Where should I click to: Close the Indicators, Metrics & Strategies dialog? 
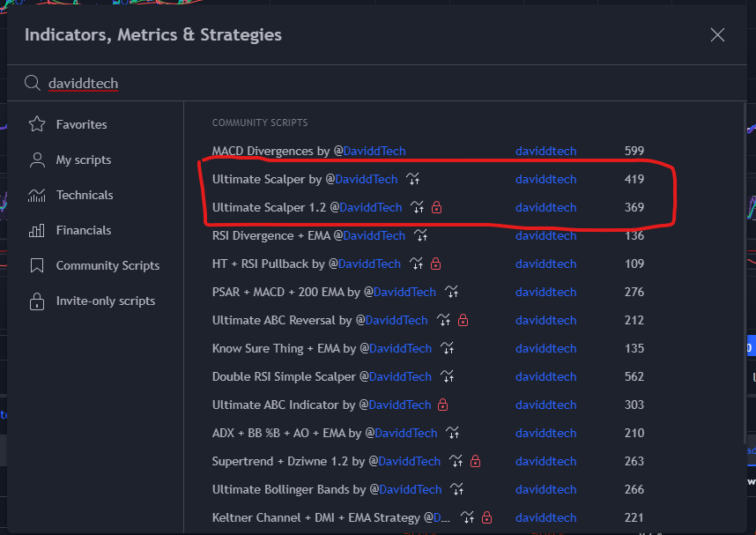[x=717, y=34]
